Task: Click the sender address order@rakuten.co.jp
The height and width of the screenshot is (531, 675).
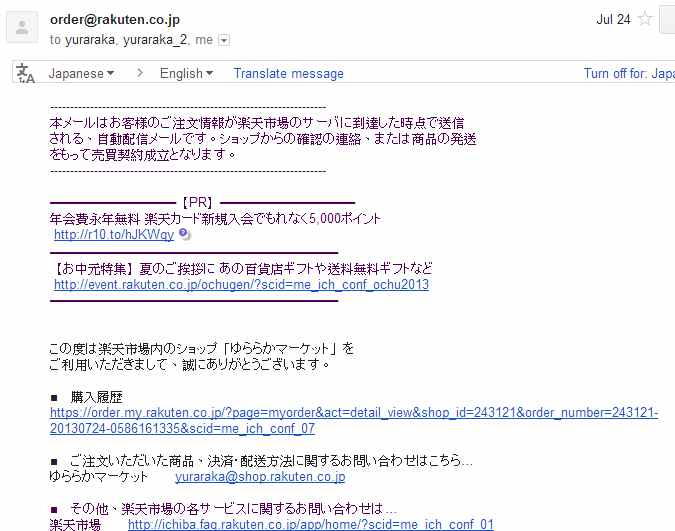Action: click(x=115, y=19)
